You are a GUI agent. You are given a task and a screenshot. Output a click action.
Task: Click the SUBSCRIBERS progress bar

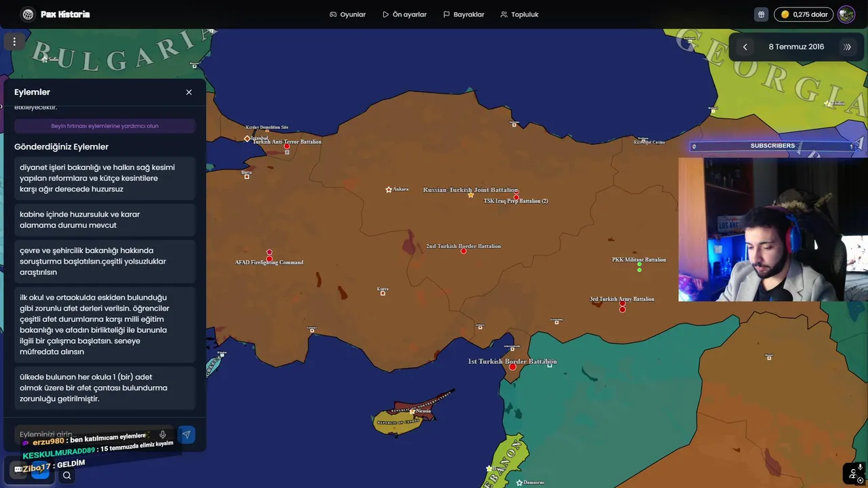pyautogui.click(x=772, y=146)
